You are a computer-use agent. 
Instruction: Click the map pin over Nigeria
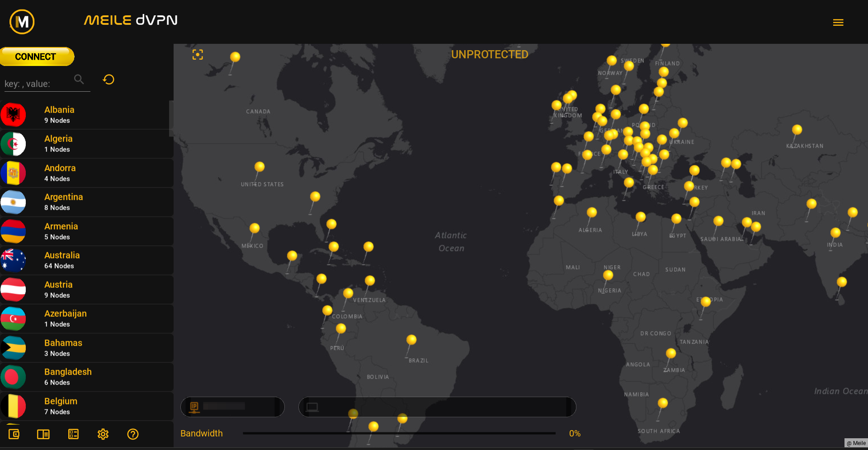point(609,275)
